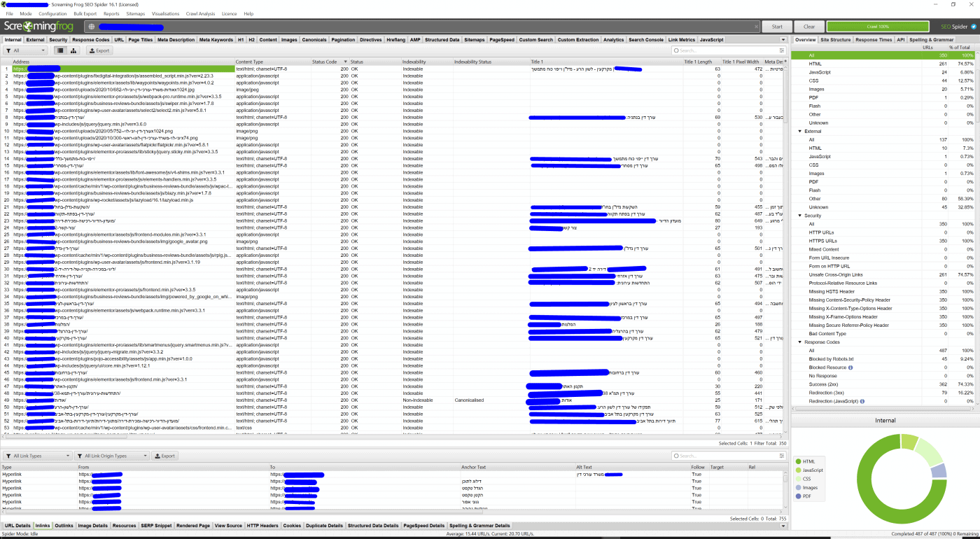Viewport: 980px width, 539px height.
Task: Collapse the Security section in Overview
Action: (x=800, y=216)
